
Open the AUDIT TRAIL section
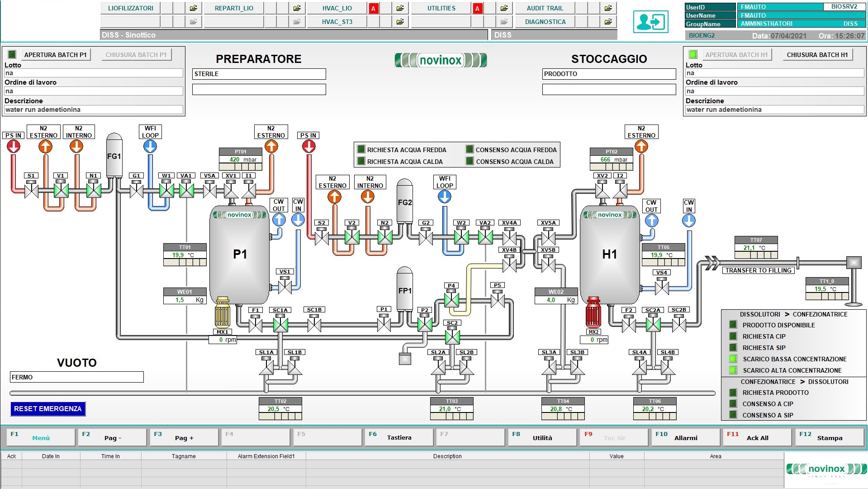(x=545, y=8)
